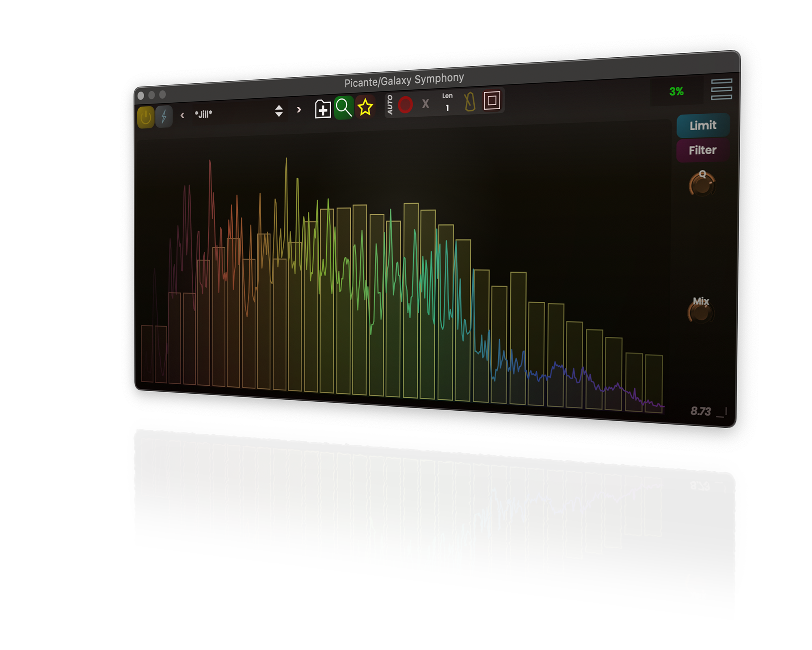The image size is (812, 650).
Task: Go to next preset with right chevron
Action: [x=299, y=109]
